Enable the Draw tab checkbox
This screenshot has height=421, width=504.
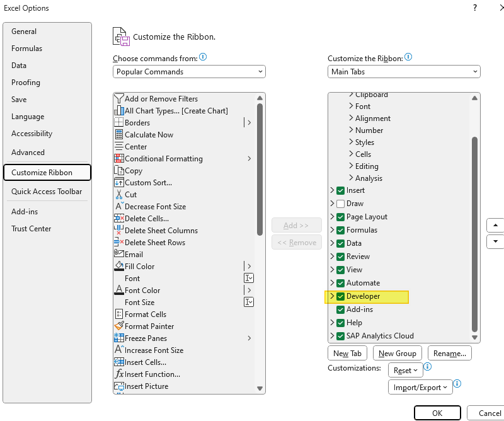[341, 204]
